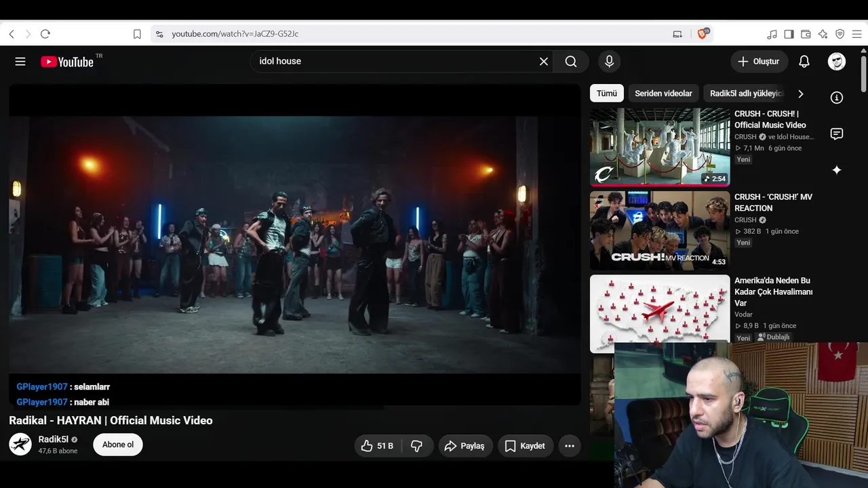Viewport: 868px width, 488px height.
Task: Open the Brave playlist music note icon
Action: coord(772,34)
